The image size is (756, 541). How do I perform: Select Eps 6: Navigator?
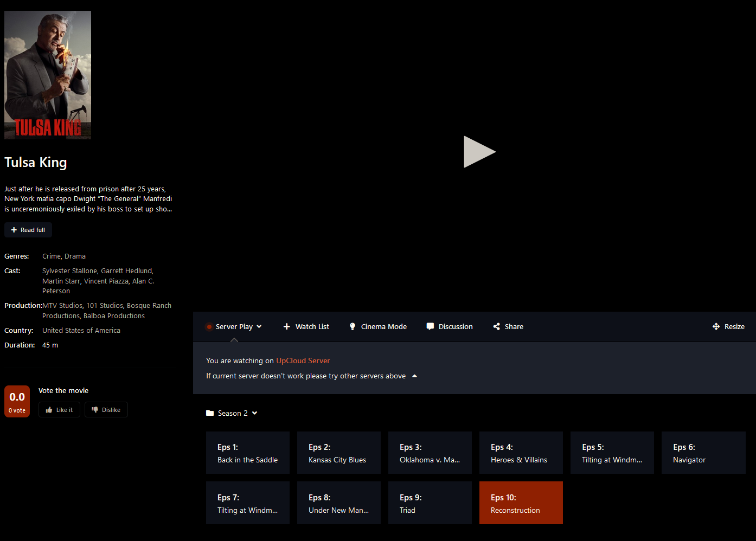(703, 453)
